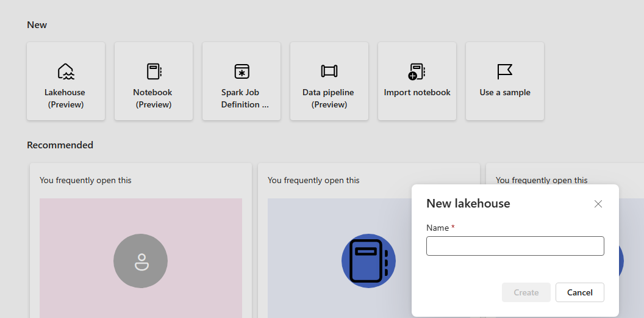Open the Lakehouse (Preview) card

(66, 81)
